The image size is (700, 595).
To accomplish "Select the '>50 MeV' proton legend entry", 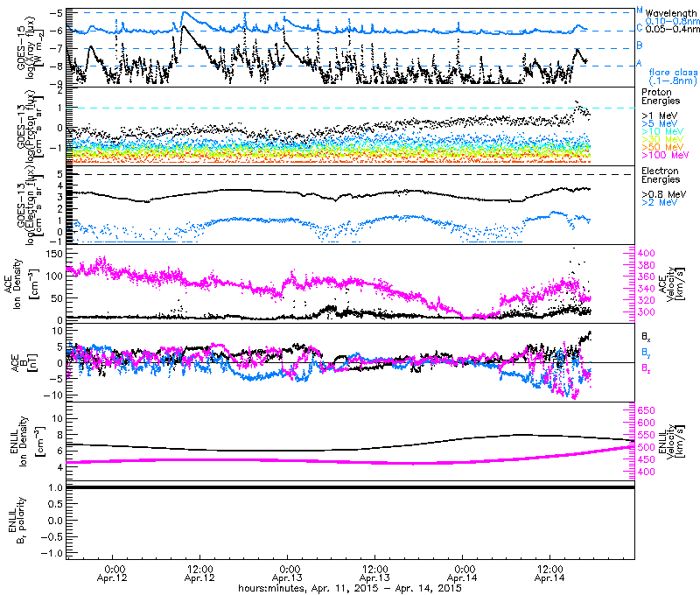I will (662, 147).
